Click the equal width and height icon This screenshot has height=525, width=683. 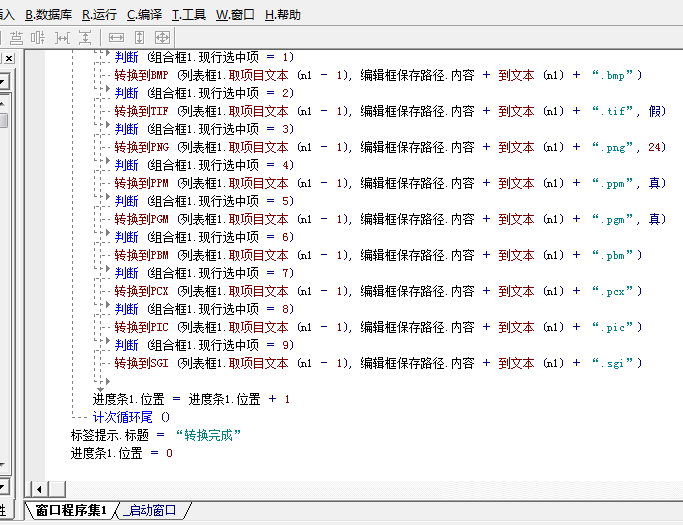coord(162,37)
